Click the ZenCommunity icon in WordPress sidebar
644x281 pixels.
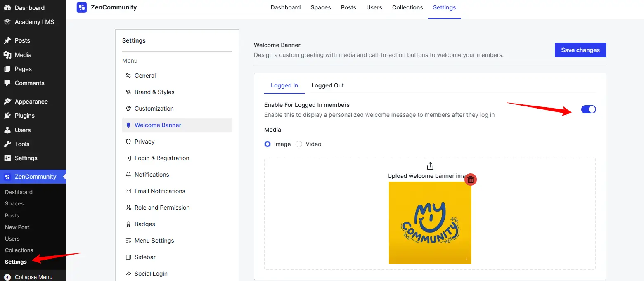click(x=7, y=177)
